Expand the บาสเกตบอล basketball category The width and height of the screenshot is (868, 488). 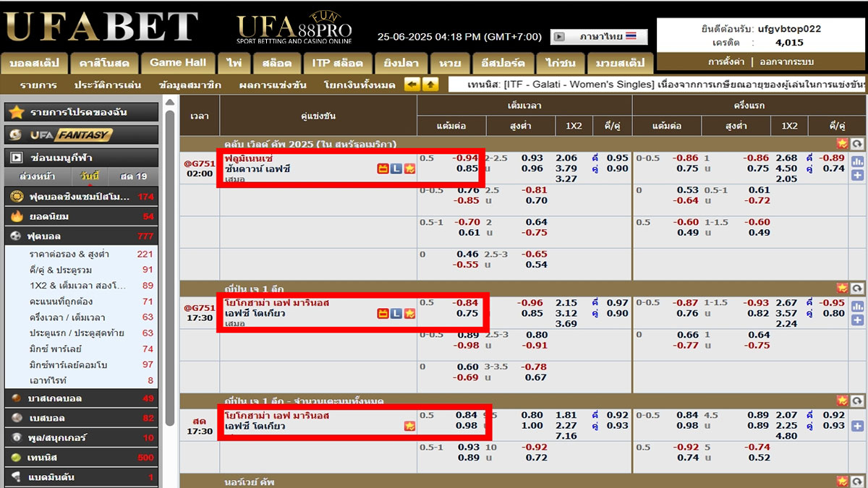point(81,398)
